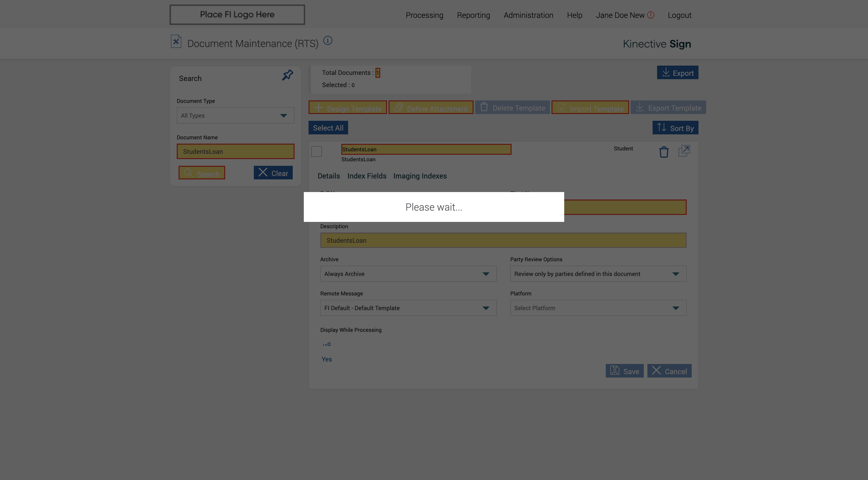The image size is (868, 480).
Task: Click the Document Maintenance page icon
Action: [x=176, y=42]
